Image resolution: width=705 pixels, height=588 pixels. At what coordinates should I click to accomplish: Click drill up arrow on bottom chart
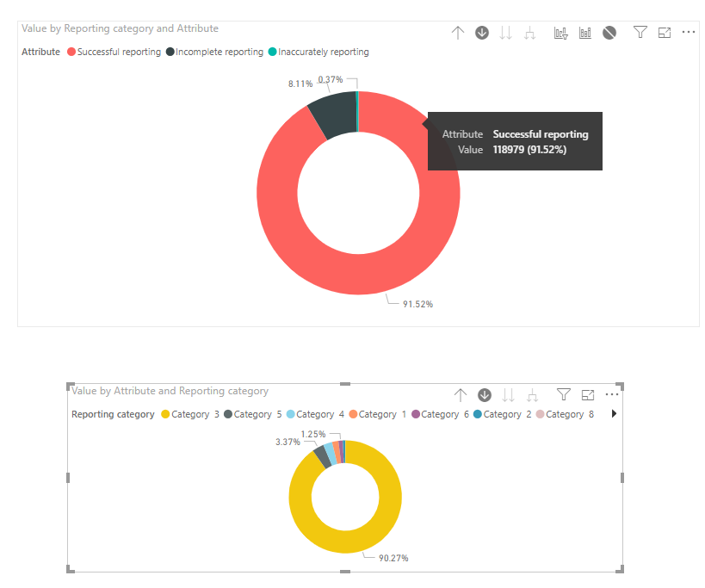[x=461, y=395]
